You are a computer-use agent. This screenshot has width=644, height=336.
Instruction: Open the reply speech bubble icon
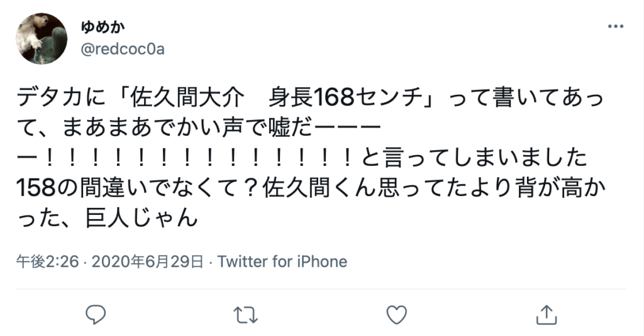pos(96,315)
